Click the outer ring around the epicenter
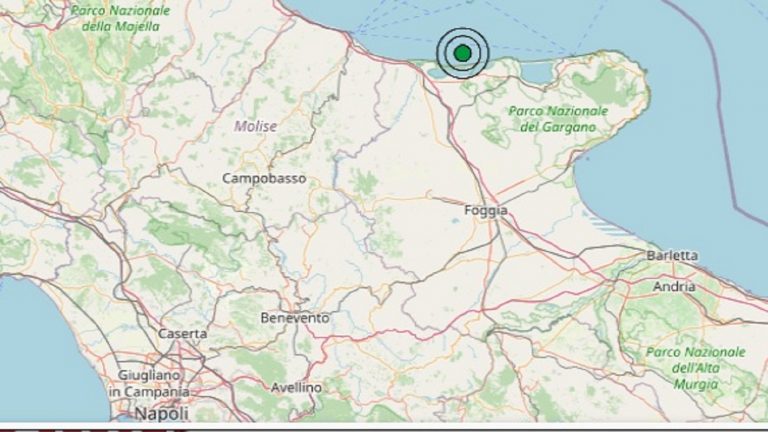The height and width of the screenshot is (432, 768). pos(462,29)
